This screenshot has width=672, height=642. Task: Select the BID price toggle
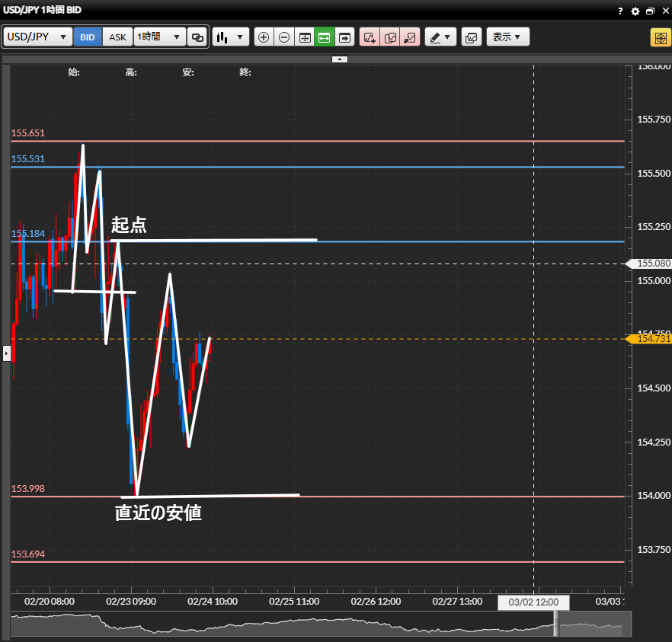click(88, 37)
